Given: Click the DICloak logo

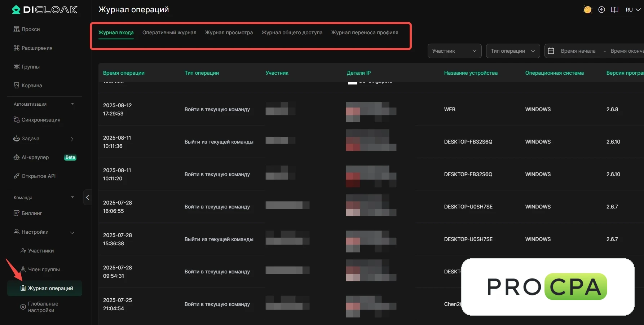Looking at the screenshot, I should click(45, 10).
